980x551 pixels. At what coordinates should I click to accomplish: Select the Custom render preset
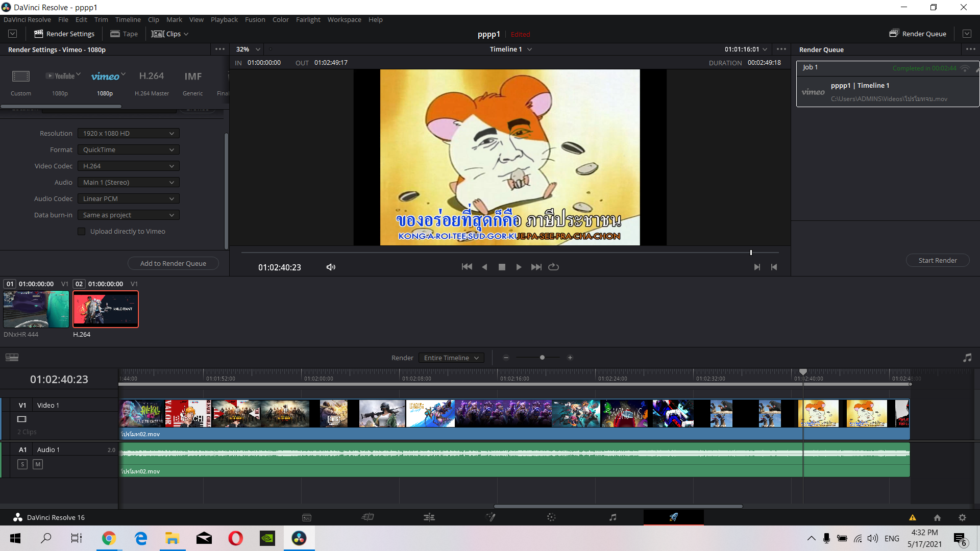tap(21, 83)
